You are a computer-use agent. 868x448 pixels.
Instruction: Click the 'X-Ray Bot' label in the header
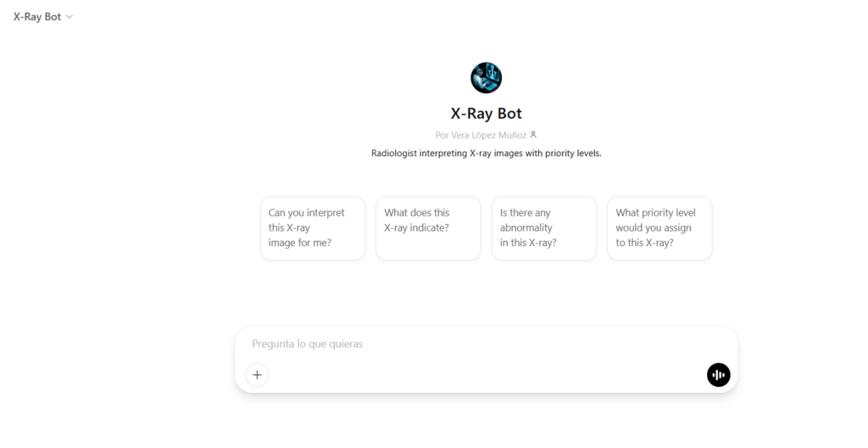point(37,17)
